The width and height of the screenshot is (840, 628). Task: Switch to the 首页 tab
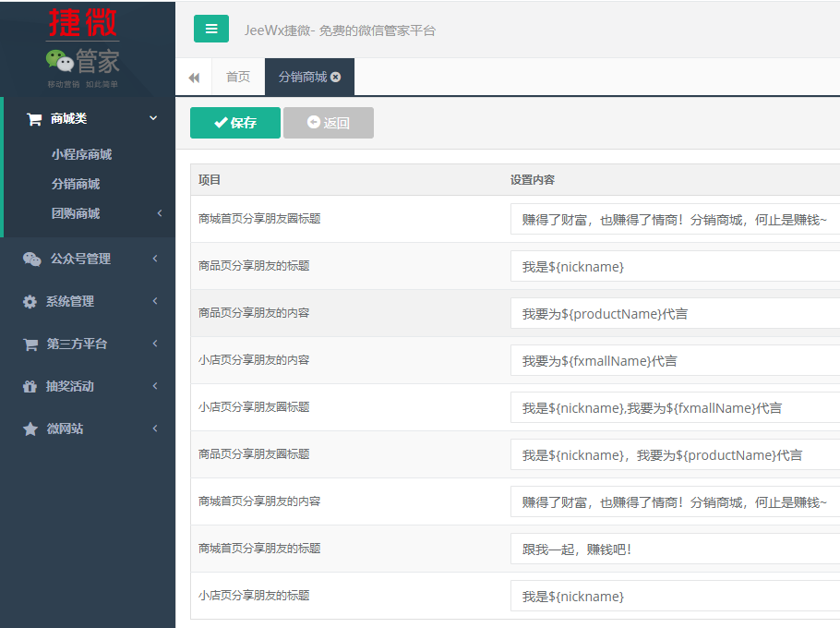pos(238,78)
